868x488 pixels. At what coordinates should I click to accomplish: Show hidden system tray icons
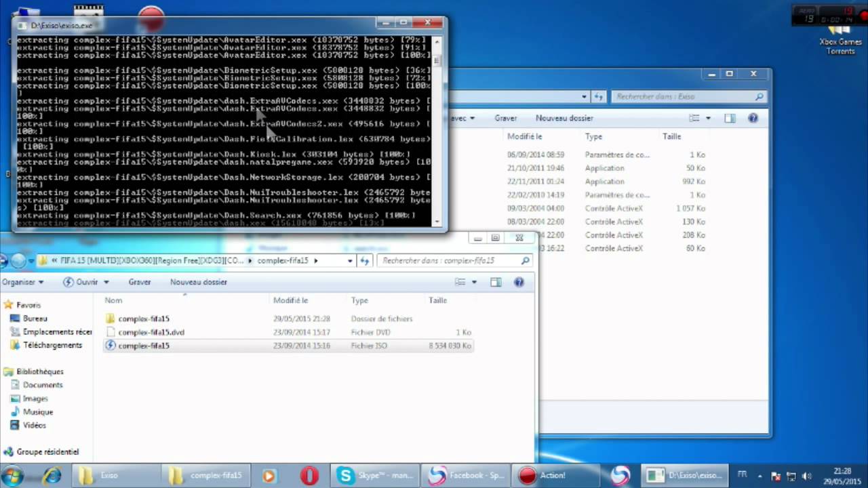click(x=759, y=476)
